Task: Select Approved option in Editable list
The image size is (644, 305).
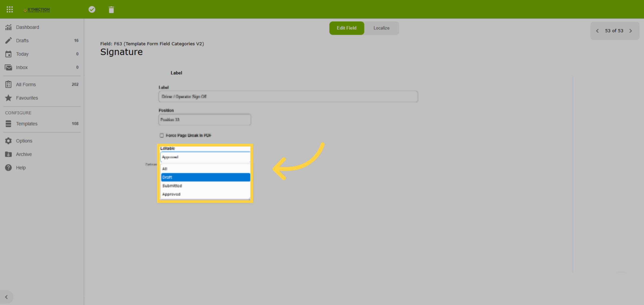Action: coord(206,194)
